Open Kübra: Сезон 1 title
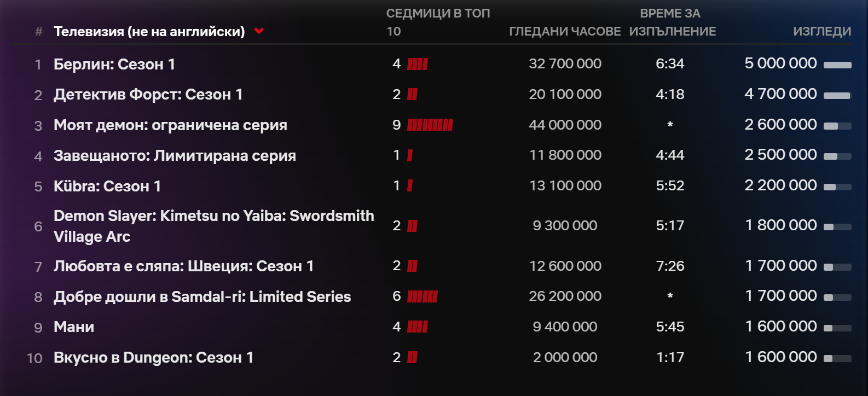Screen dimensions: 868x396 click(x=107, y=187)
